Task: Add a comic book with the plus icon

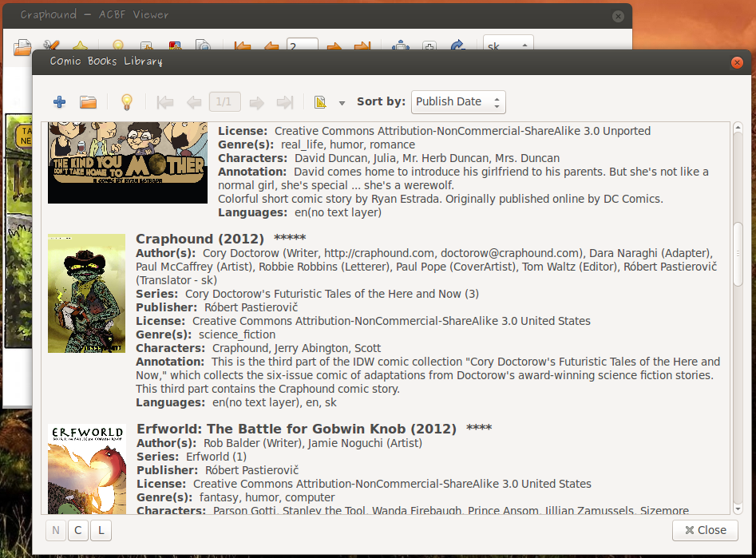Action: tap(59, 101)
